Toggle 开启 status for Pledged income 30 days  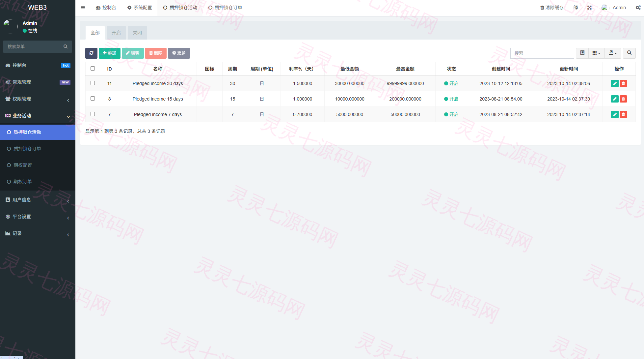click(451, 83)
